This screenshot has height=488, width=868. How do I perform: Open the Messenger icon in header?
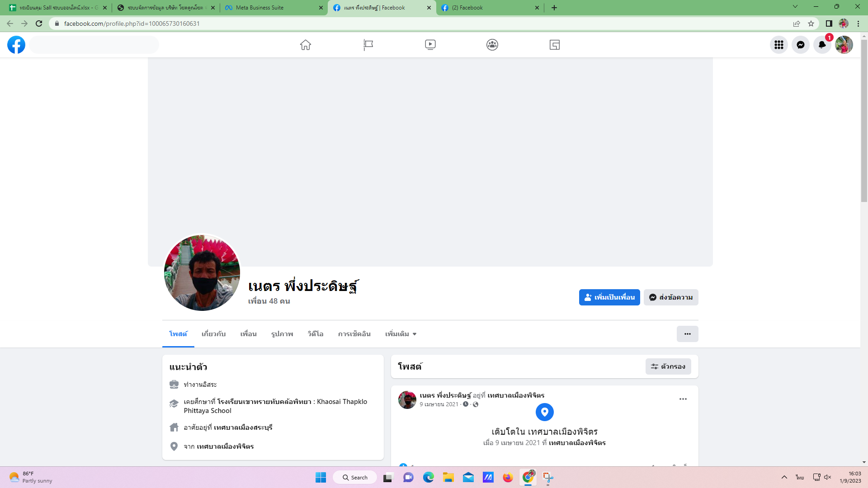point(800,45)
